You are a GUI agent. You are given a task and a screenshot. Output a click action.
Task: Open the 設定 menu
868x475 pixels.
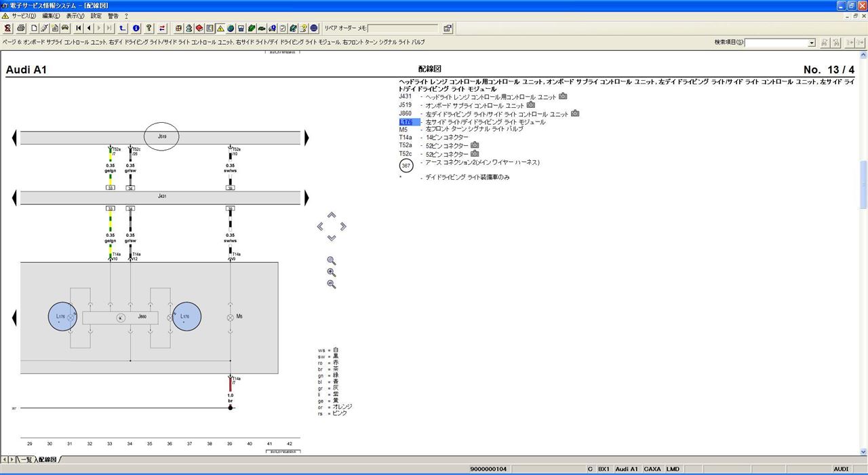coord(96,16)
